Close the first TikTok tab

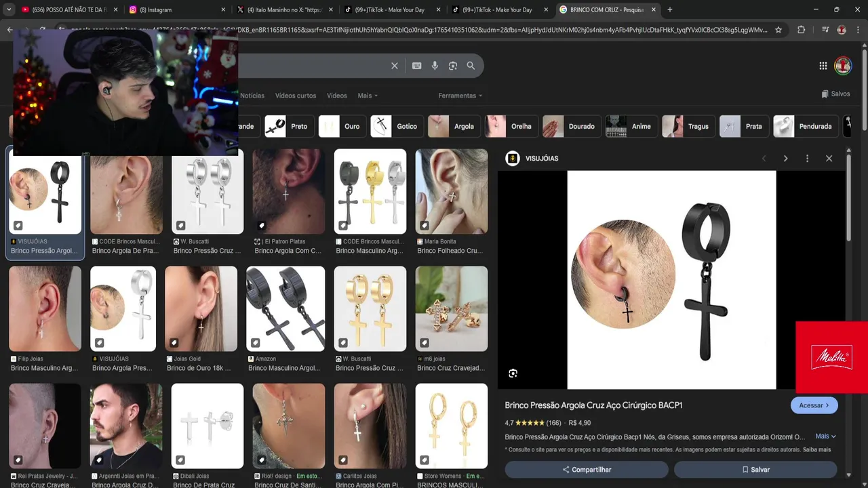point(438,9)
